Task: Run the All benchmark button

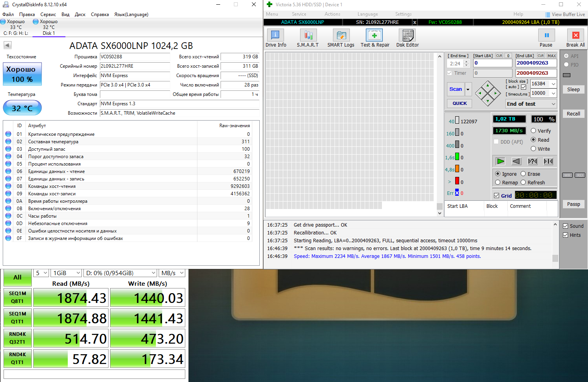Action: tap(17, 277)
